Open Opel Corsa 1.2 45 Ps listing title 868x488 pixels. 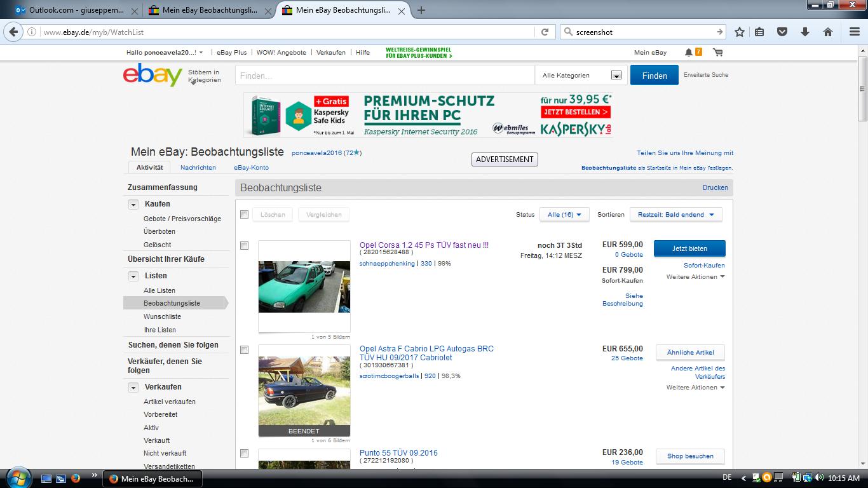tap(424, 245)
